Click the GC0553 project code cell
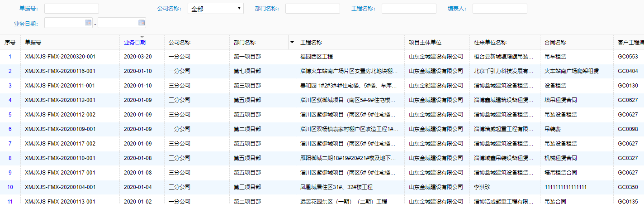 pos(628,57)
